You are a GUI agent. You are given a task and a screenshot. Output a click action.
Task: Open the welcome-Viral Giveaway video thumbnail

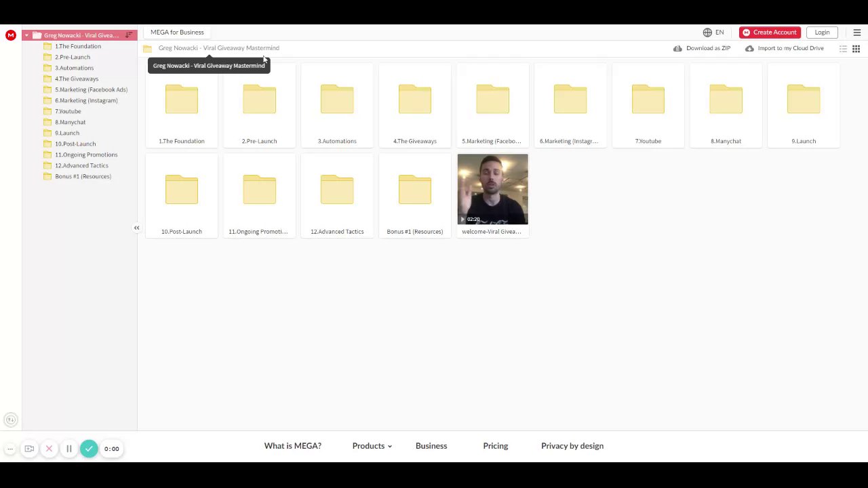pyautogui.click(x=492, y=189)
